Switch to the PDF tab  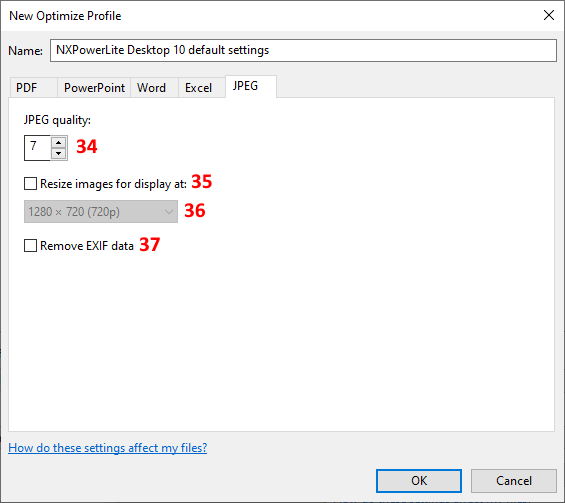pyautogui.click(x=34, y=88)
